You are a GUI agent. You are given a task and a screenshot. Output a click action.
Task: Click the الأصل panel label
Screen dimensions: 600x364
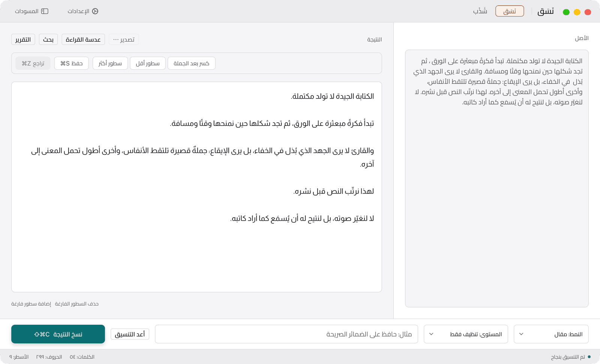(x=582, y=38)
